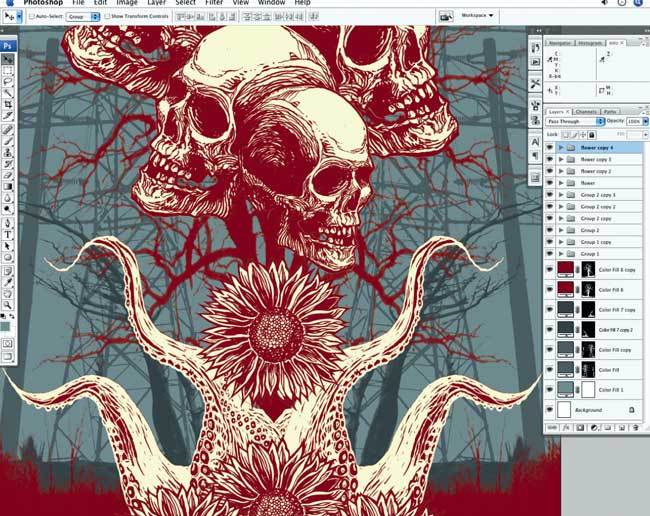This screenshot has height=516, width=650.
Task: Expand the Group 1 folder
Action: click(561, 254)
